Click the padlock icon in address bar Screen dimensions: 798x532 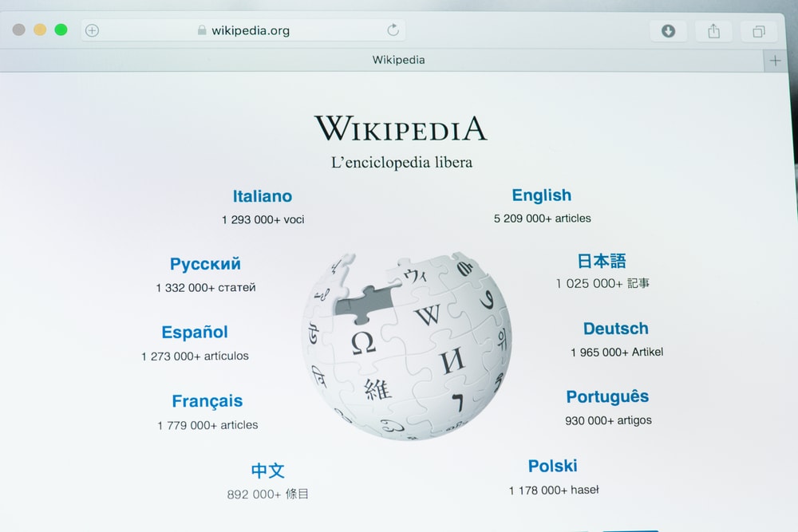point(202,30)
